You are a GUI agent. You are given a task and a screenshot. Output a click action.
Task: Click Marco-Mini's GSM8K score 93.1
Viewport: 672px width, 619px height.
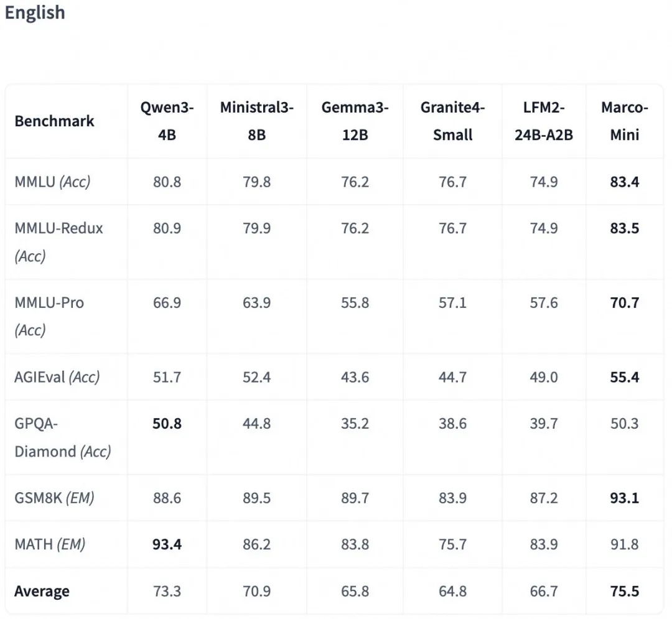pos(625,498)
